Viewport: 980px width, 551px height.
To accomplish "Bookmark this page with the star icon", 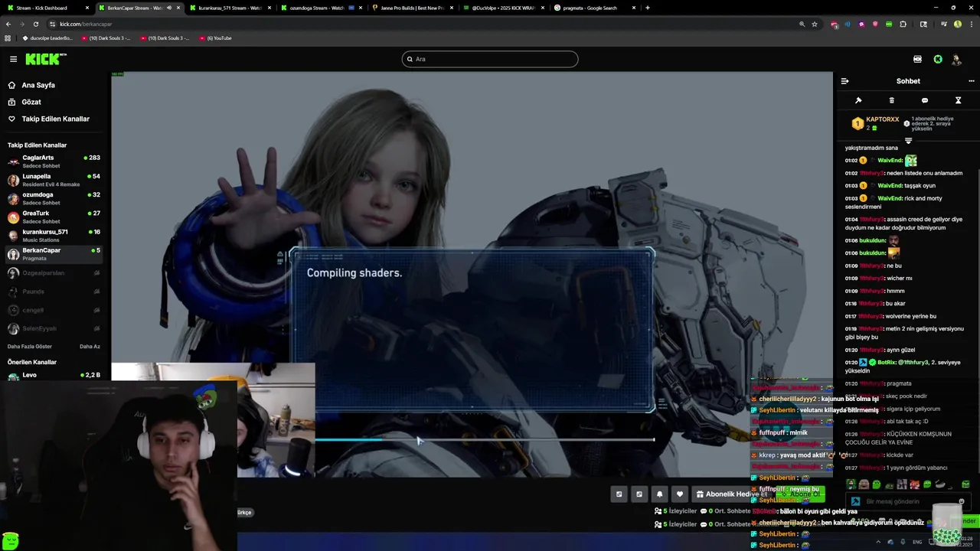I will [x=814, y=24].
